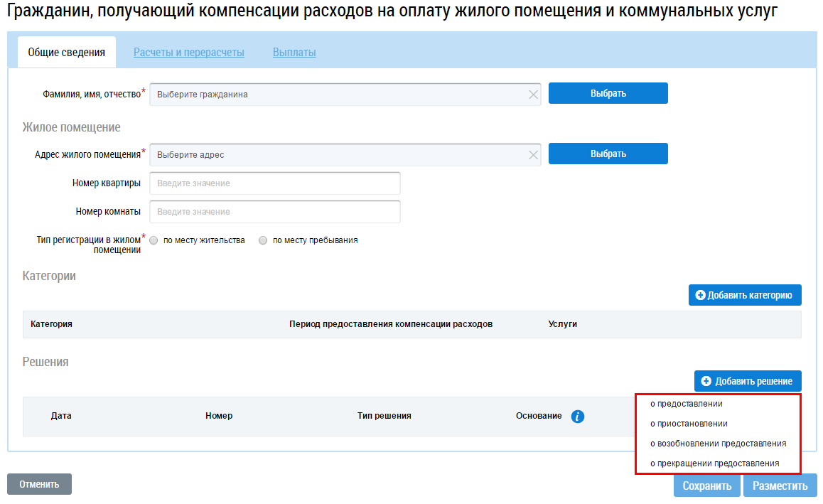The width and height of the screenshot is (823, 504).
Task: Switch to Расчеты и перерасчеты tab
Action: tap(189, 53)
